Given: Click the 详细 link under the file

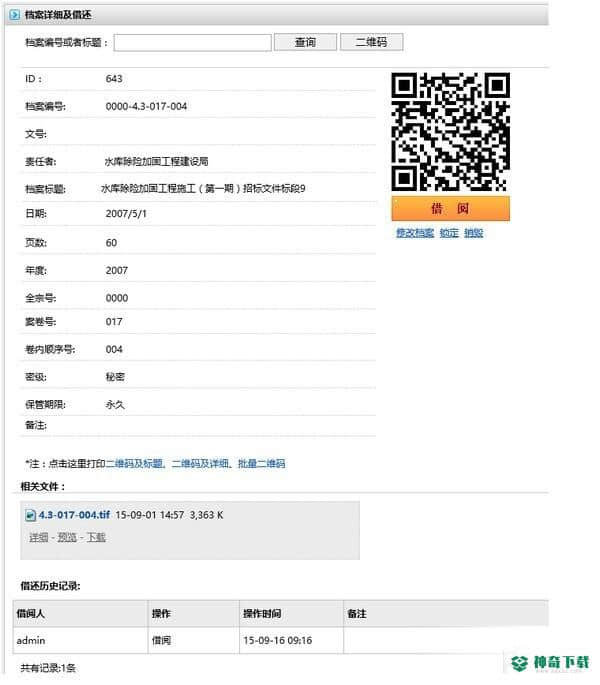Looking at the screenshot, I should [x=38, y=537].
